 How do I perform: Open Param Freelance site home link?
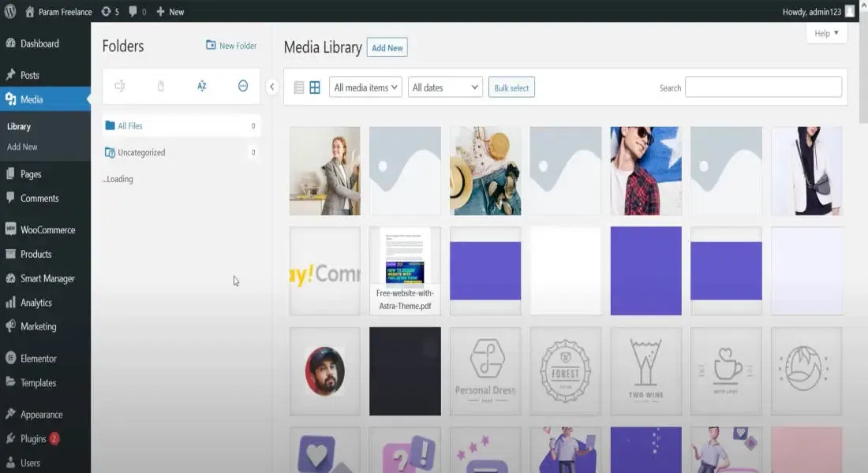(58, 12)
